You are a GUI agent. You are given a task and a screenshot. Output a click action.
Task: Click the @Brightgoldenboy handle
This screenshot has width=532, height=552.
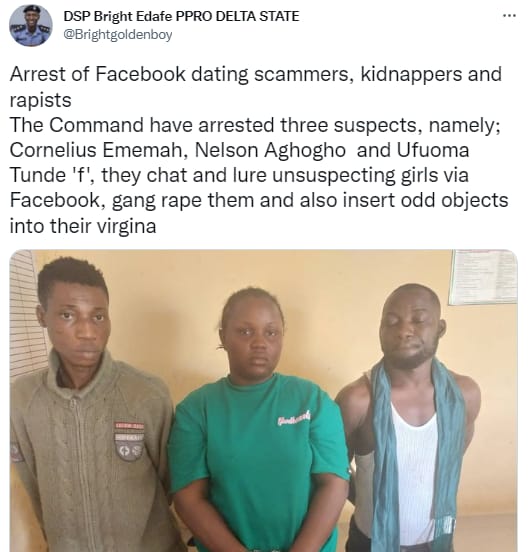(x=118, y=35)
